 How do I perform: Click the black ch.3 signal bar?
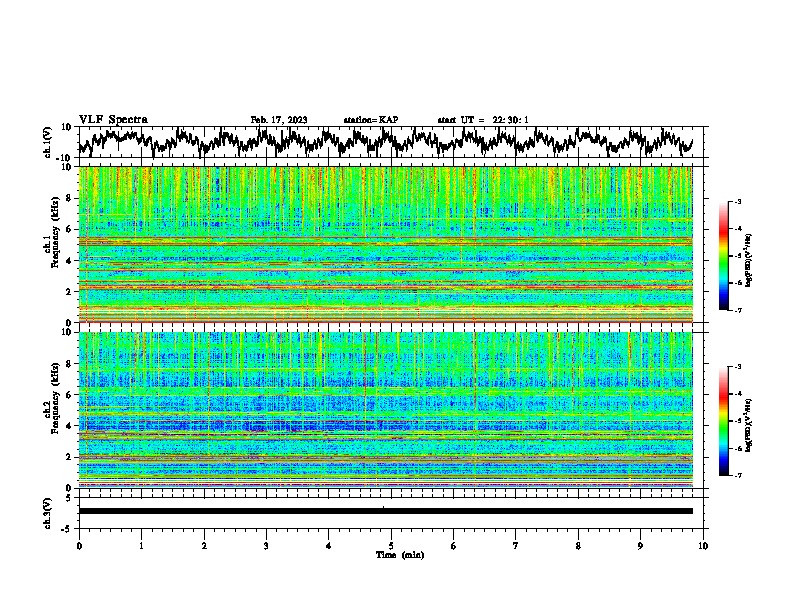[x=385, y=511]
